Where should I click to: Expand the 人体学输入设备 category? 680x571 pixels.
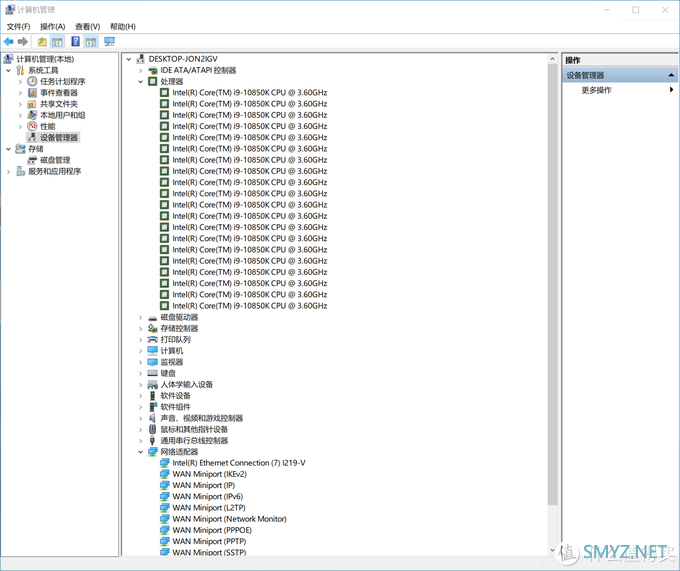pos(141,385)
